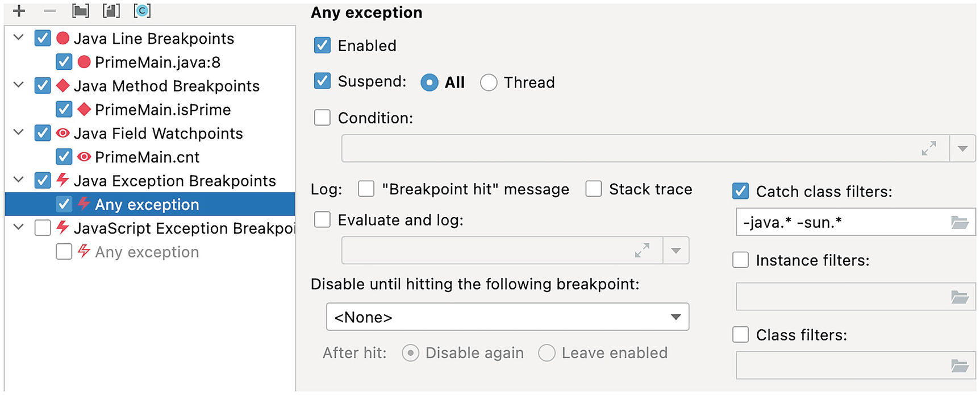Select the Thread suspend radio button
The image size is (980, 395).
pos(489,83)
